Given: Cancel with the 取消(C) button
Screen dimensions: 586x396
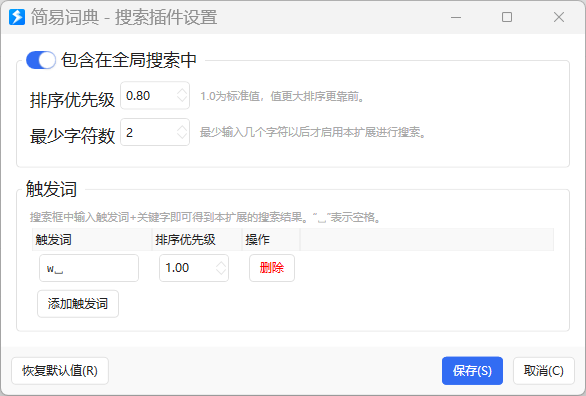Looking at the screenshot, I should (543, 371).
